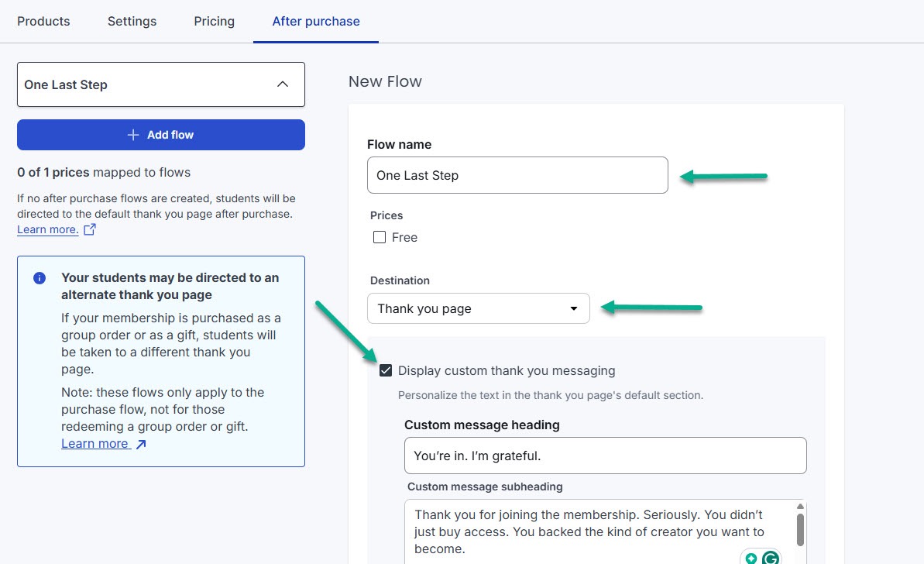The height and width of the screenshot is (564, 924).
Task: Click the 'Display custom thank you messaging' label text
Action: [507, 370]
